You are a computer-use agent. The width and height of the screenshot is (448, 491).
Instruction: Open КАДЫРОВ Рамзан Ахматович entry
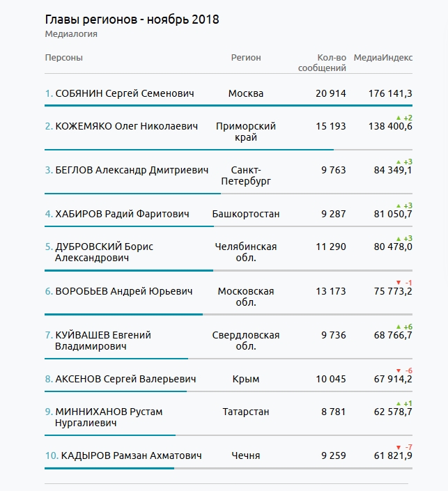(x=131, y=455)
